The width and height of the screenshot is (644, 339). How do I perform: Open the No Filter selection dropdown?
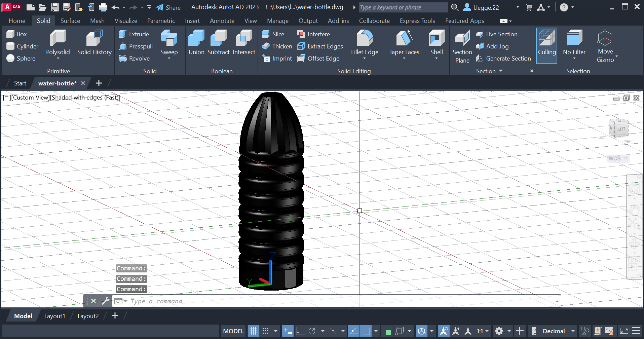pyautogui.click(x=574, y=59)
